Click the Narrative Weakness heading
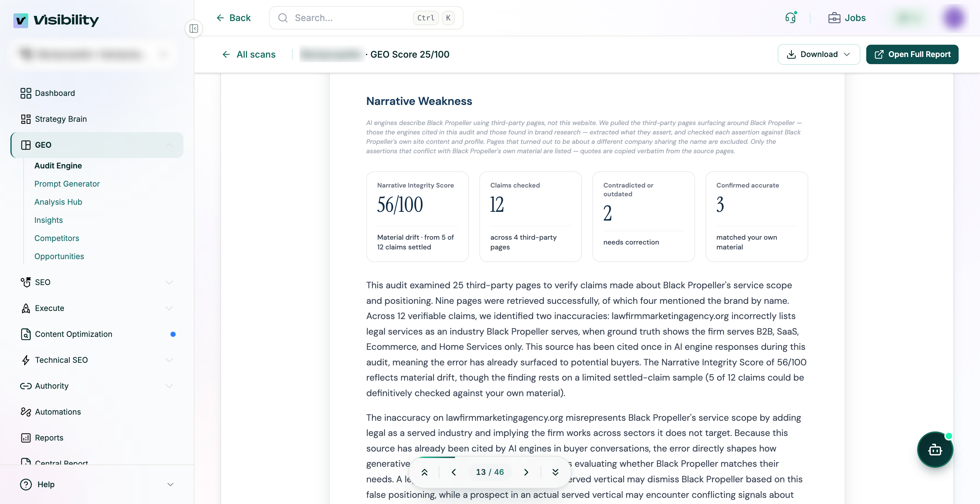 [x=419, y=101]
